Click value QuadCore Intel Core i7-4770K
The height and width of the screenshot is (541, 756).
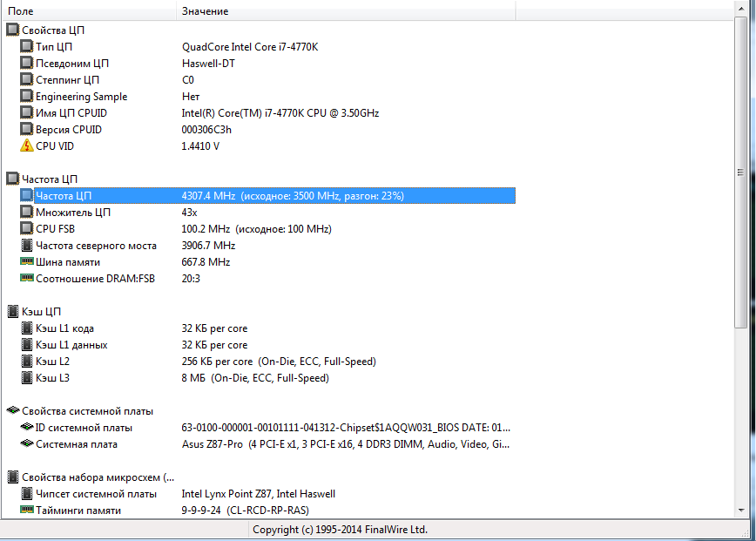(x=250, y=47)
